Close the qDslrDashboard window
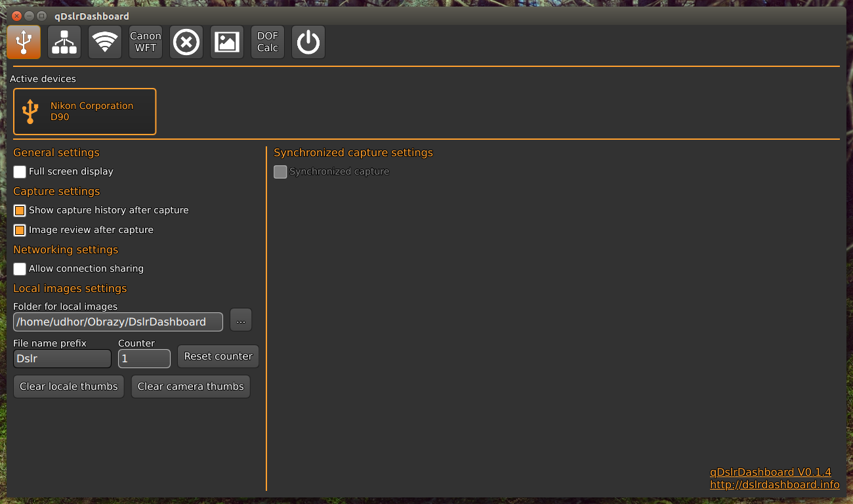Viewport: 853px width, 504px height. 16,16
